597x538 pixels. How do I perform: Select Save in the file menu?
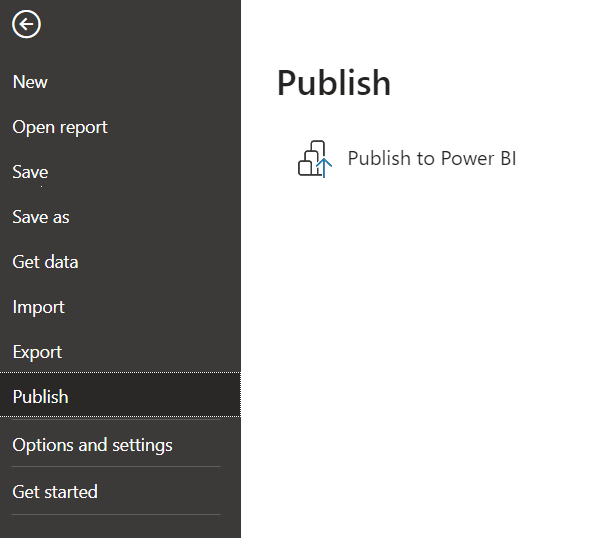(x=120, y=172)
